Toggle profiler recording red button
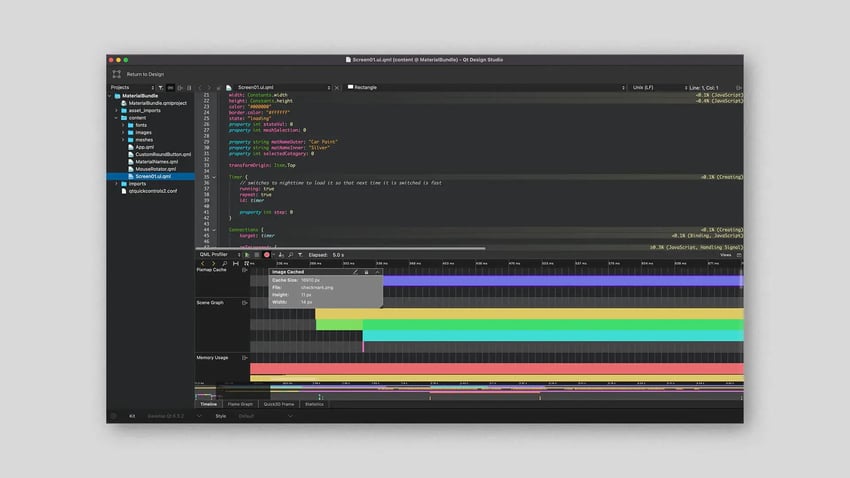 [x=267, y=255]
